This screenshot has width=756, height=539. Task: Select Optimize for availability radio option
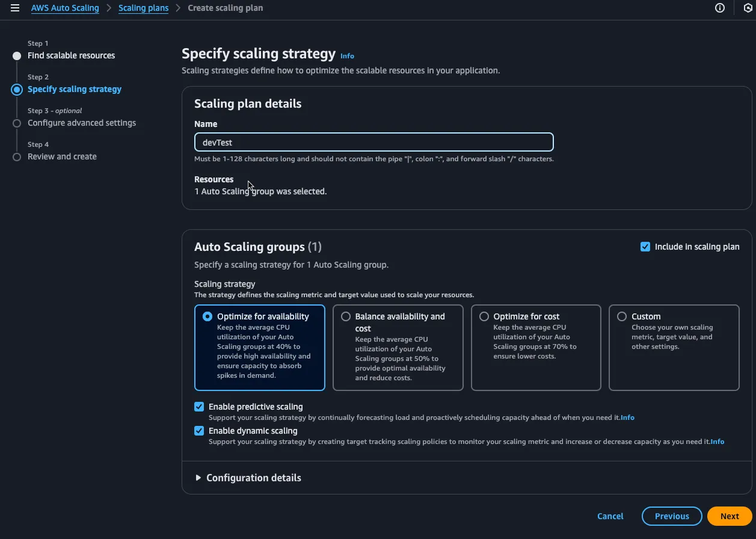pyautogui.click(x=207, y=316)
